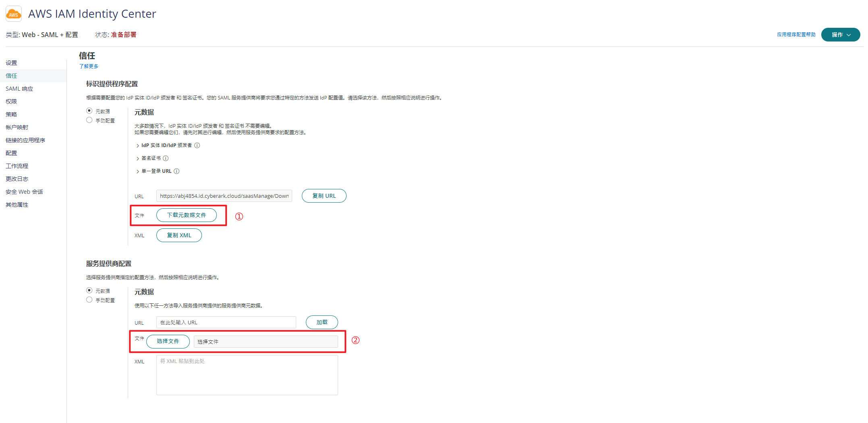Click info icon beside 签名证书
868x423 pixels.
point(166,158)
